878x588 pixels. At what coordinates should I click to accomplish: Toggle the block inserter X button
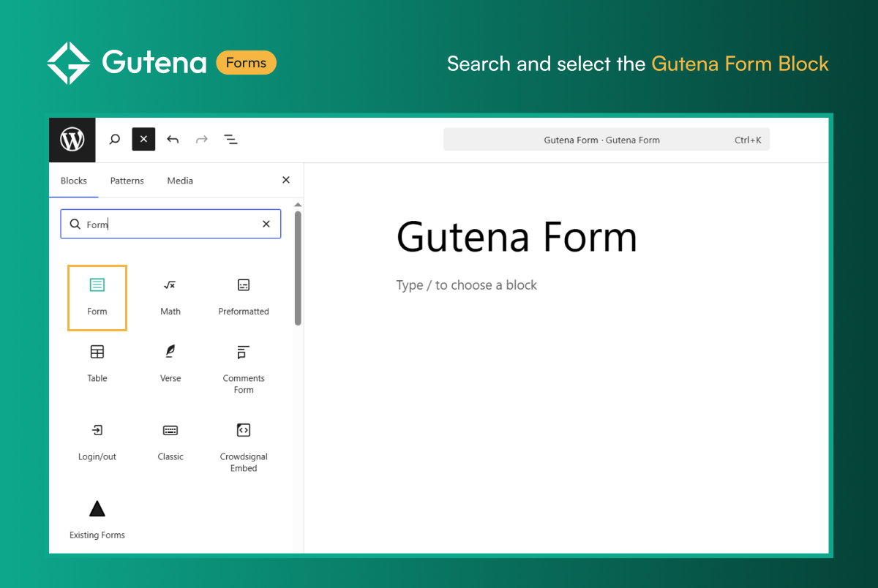pos(143,139)
